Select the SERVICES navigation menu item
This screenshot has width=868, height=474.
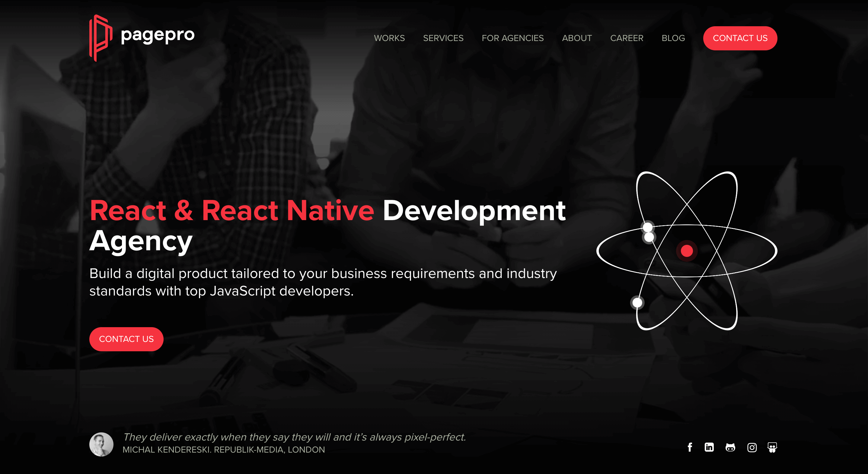tap(443, 38)
